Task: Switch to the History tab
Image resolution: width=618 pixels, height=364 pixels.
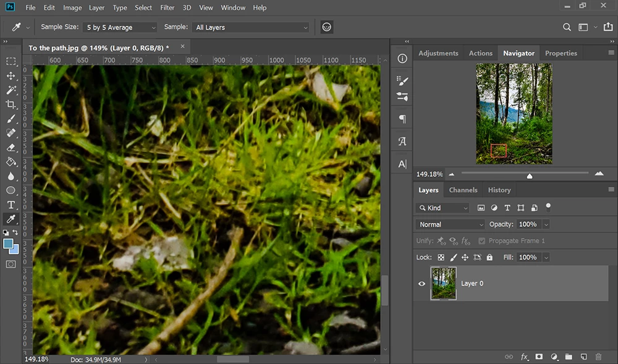Action: (x=499, y=190)
